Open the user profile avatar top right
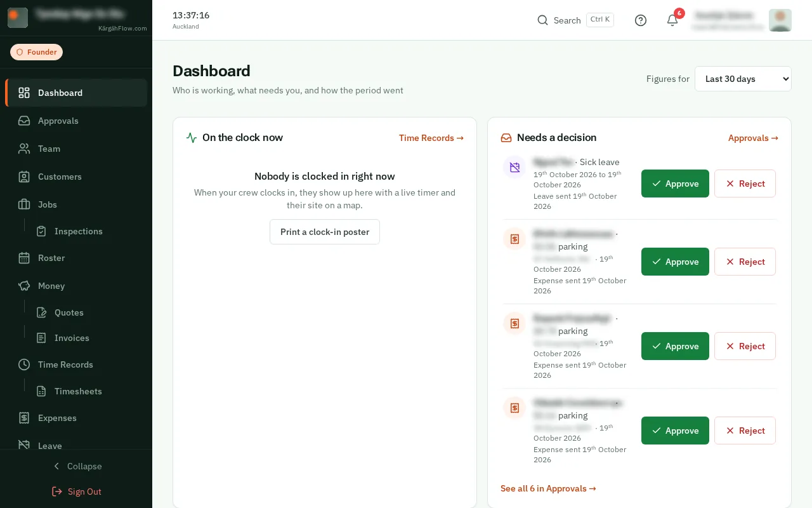This screenshot has height=508, width=812. [x=780, y=20]
